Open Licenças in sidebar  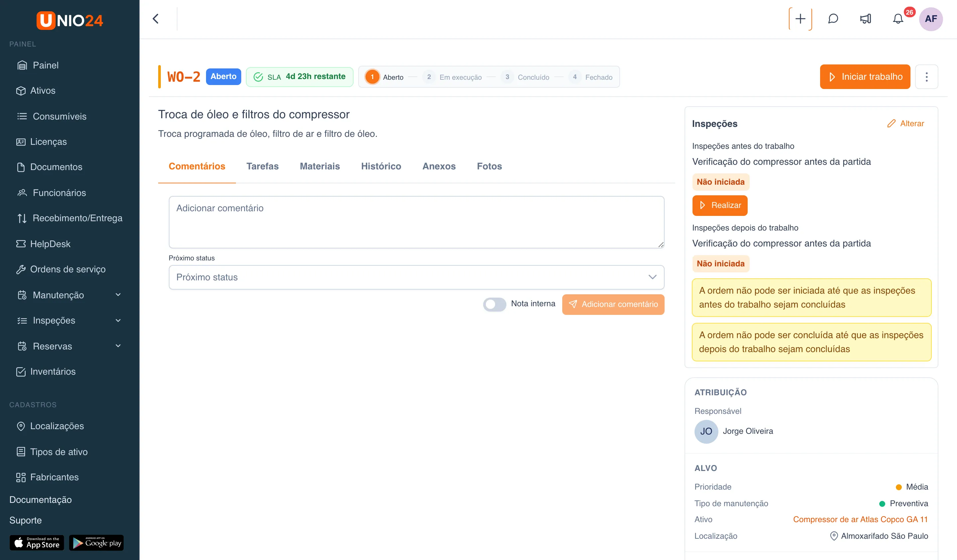click(42, 141)
